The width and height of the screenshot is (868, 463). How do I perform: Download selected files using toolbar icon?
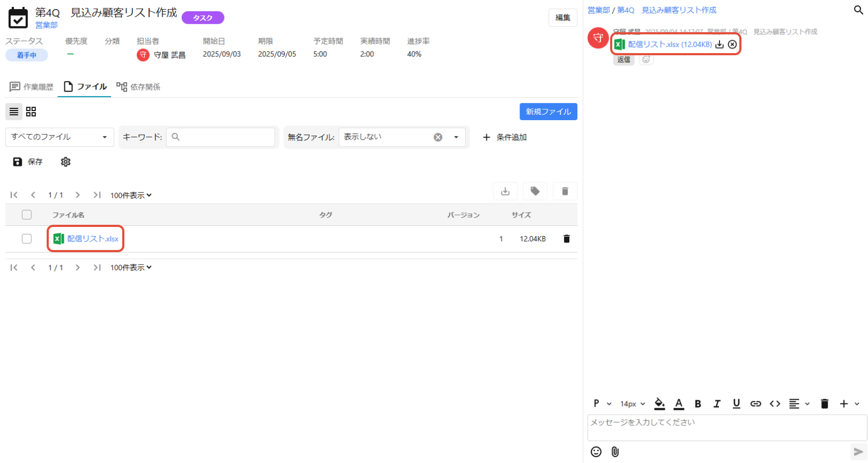click(x=505, y=192)
